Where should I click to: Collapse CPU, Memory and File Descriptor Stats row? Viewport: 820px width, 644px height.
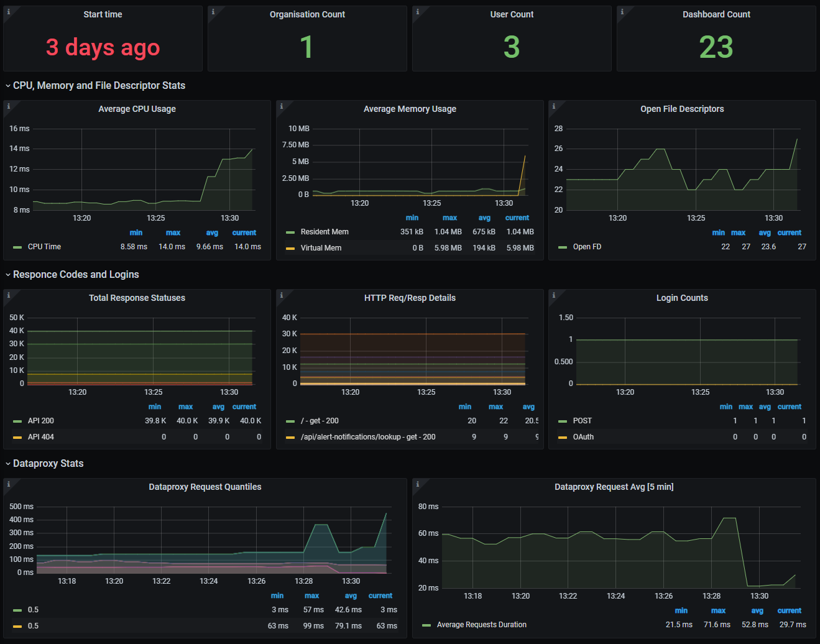click(x=99, y=86)
